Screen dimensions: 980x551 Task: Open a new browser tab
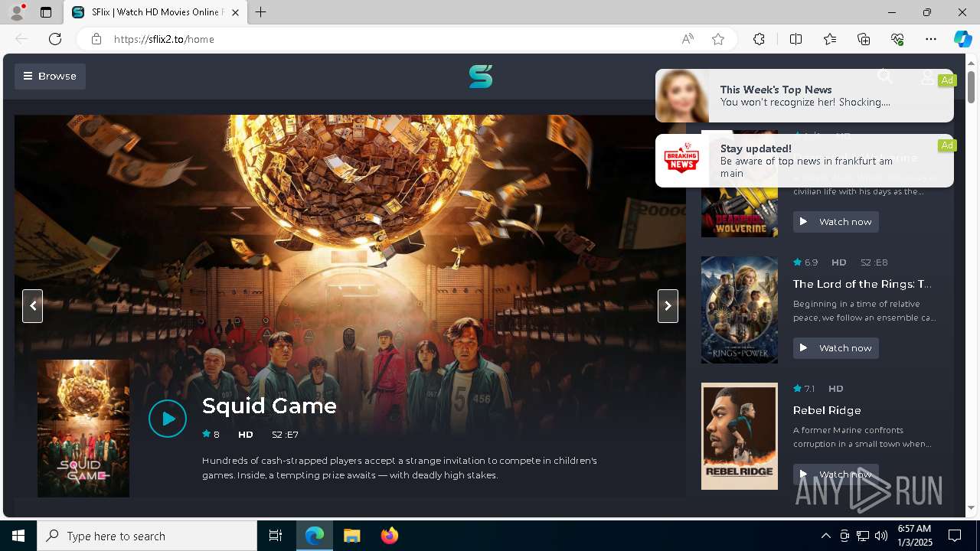pyautogui.click(x=261, y=12)
